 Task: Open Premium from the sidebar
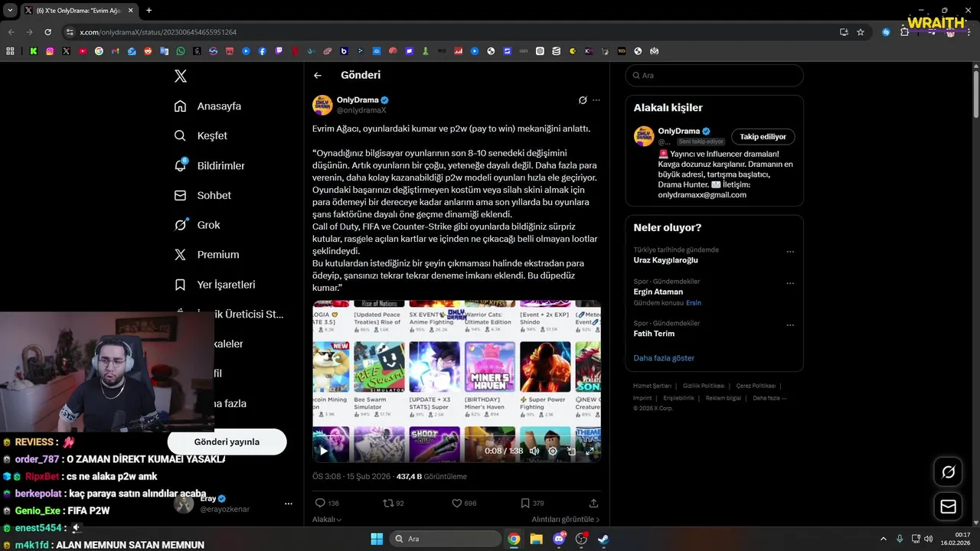tap(206, 255)
